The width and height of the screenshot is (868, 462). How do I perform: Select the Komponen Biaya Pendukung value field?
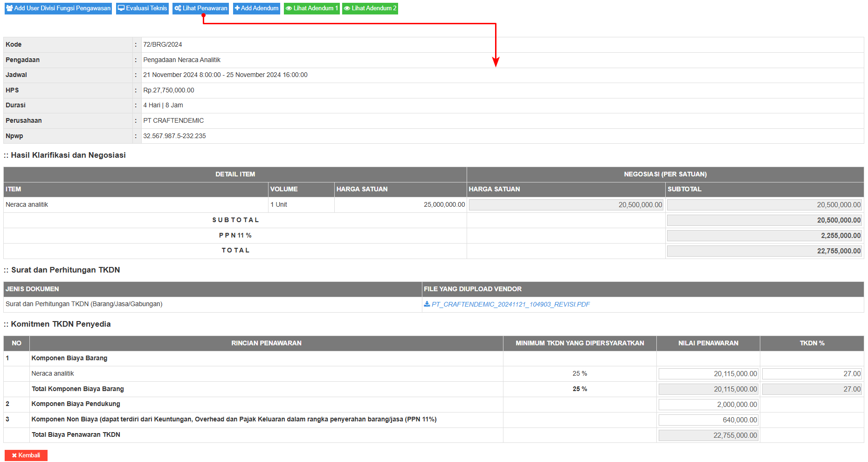coord(708,405)
